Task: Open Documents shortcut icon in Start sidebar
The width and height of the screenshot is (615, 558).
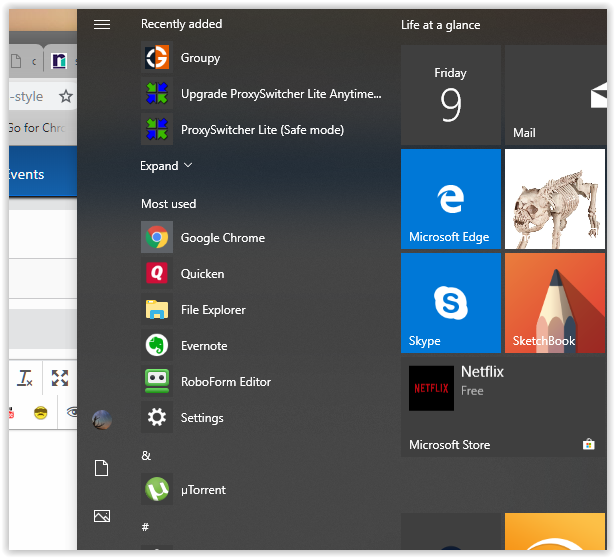Action: point(102,468)
